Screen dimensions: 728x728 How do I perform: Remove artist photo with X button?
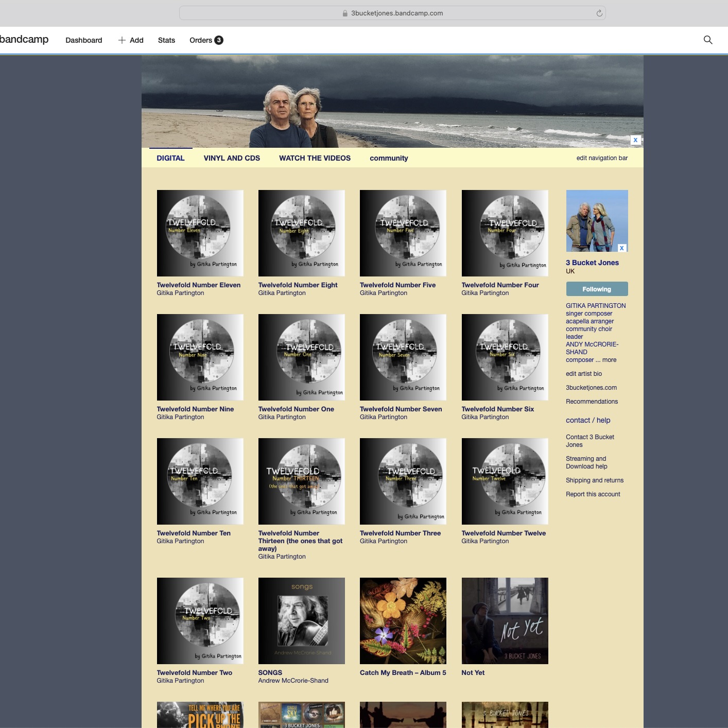pos(622,248)
